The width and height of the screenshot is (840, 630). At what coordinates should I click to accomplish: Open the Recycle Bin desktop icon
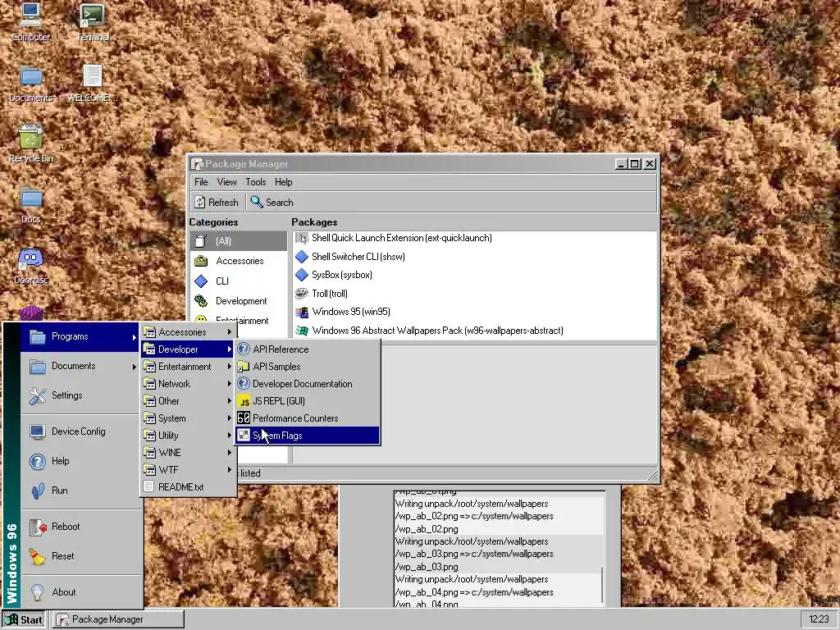click(30, 144)
